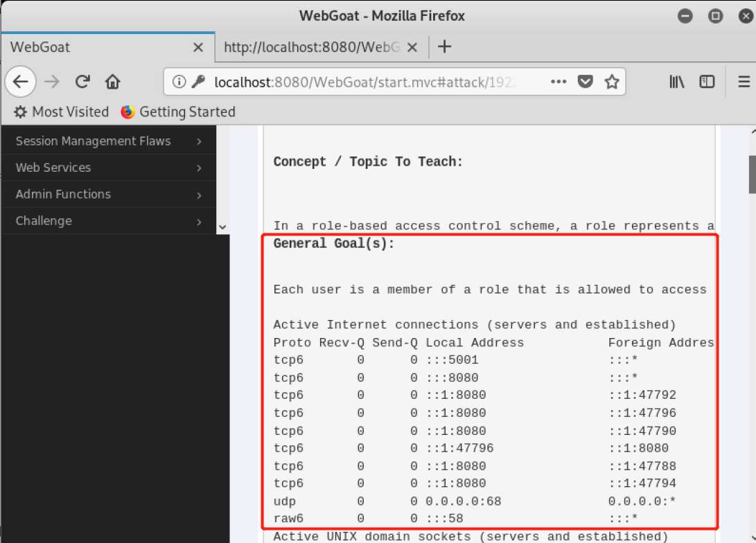Switch to the http://localhost:8080/WebG tab
756x543 pixels.
click(x=322, y=47)
